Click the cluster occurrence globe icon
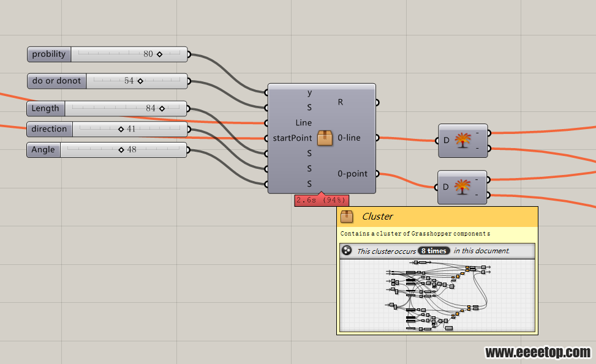Image resolution: width=596 pixels, height=364 pixels. coord(347,250)
